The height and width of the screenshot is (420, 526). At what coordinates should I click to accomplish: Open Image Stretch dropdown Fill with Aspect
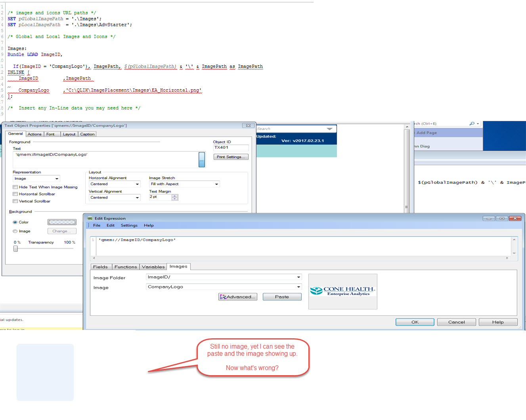pyautogui.click(x=184, y=184)
